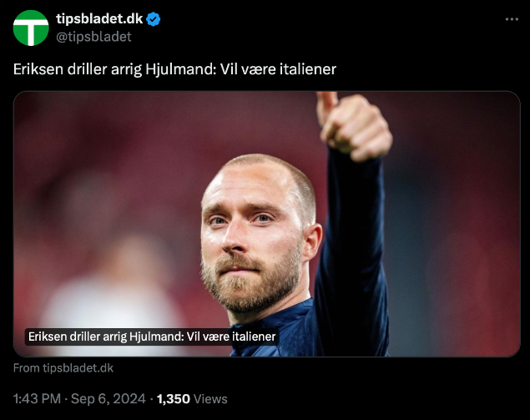View the 1,350 views count
530x420 pixels.
tap(174, 399)
